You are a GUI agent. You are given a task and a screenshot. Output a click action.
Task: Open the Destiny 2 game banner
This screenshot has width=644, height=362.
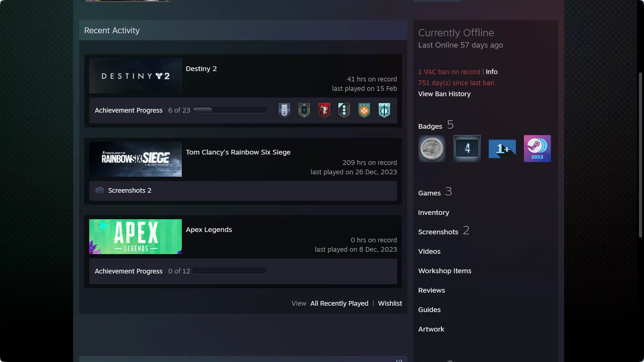click(136, 76)
